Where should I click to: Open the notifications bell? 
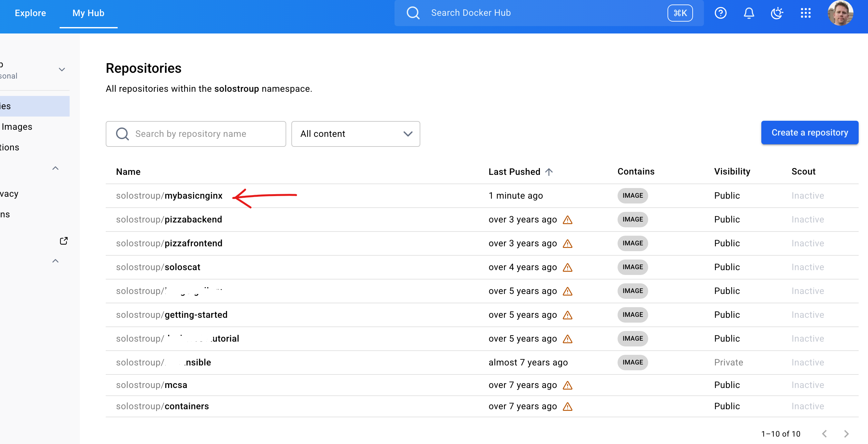[749, 13]
